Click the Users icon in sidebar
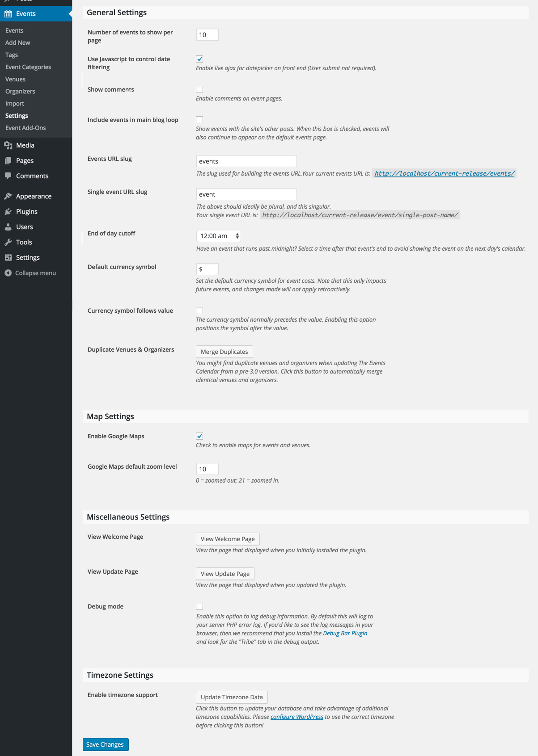The height and width of the screenshot is (756, 538). [8, 227]
